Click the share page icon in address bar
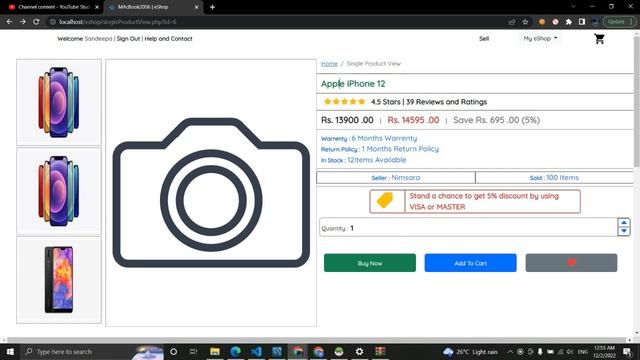The image size is (640, 360). (x=512, y=22)
